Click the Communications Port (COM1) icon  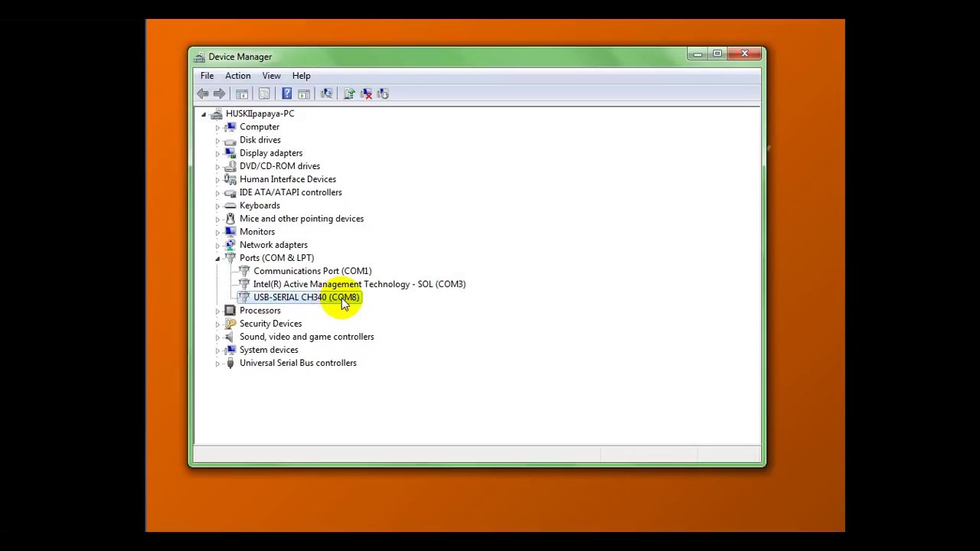point(244,271)
